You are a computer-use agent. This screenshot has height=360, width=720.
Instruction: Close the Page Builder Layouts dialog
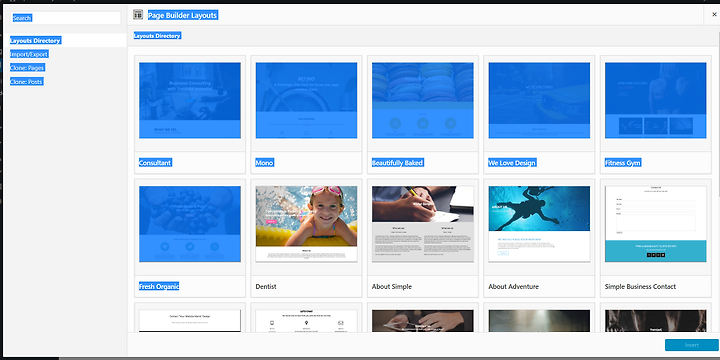(x=714, y=15)
